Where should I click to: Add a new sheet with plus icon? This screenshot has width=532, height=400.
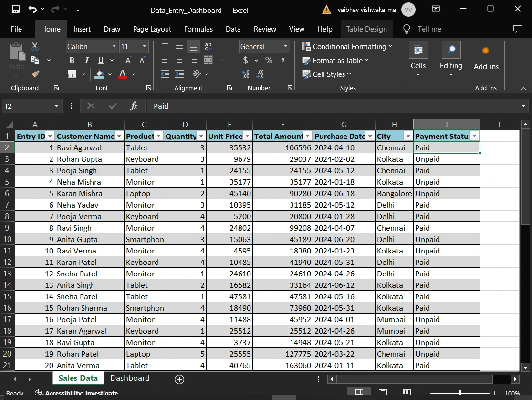[x=179, y=379]
